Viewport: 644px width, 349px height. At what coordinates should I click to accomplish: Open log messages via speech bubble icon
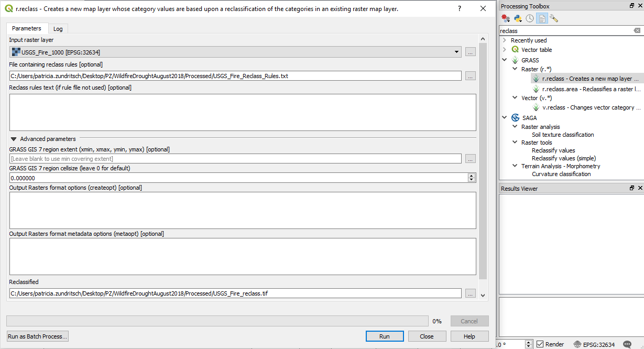click(628, 344)
